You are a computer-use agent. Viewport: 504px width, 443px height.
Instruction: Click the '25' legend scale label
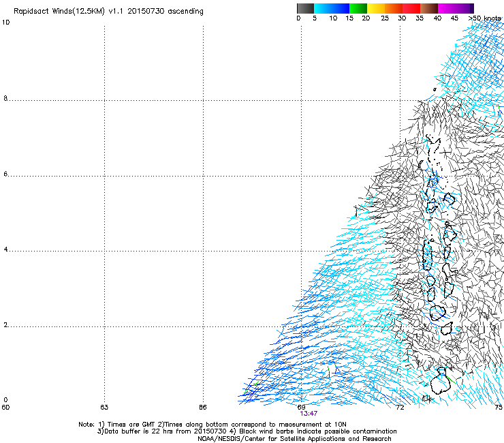tap(385, 18)
